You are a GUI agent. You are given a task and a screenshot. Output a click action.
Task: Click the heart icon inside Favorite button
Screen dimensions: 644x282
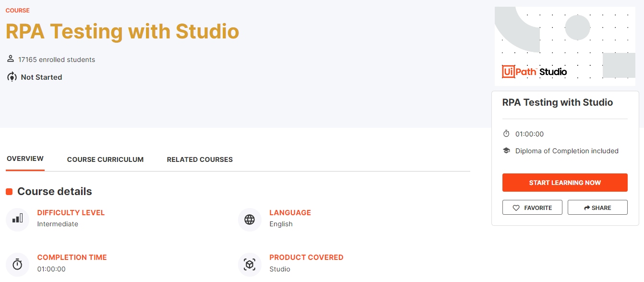coord(516,207)
